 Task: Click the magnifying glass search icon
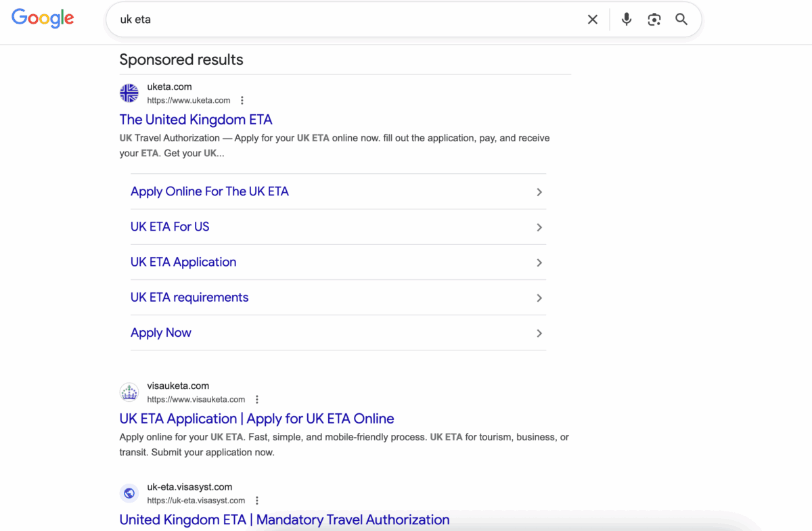tap(681, 19)
